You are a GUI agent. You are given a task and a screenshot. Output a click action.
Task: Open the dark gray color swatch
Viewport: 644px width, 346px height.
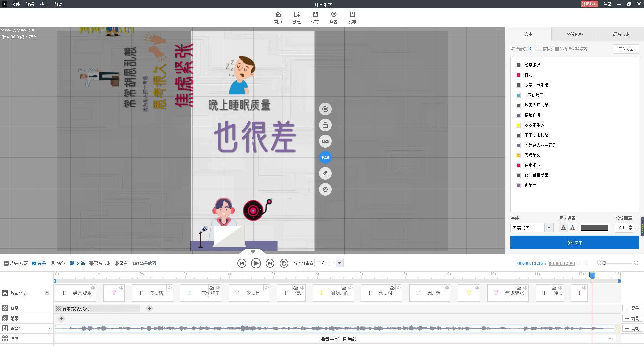(x=594, y=228)
